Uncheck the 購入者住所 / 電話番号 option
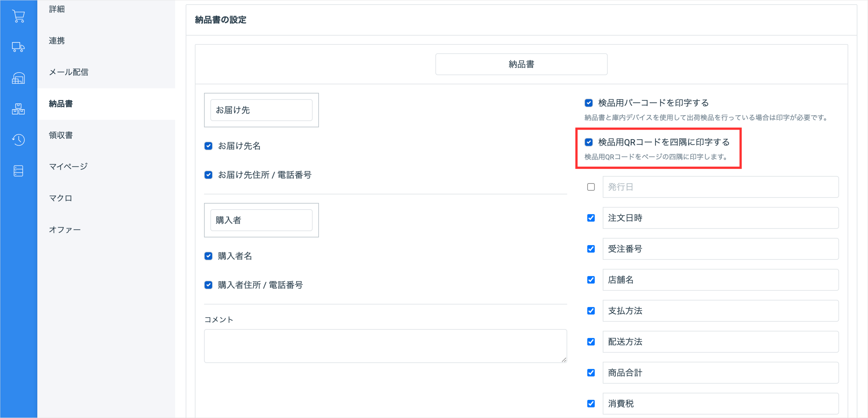 point(208,285)
